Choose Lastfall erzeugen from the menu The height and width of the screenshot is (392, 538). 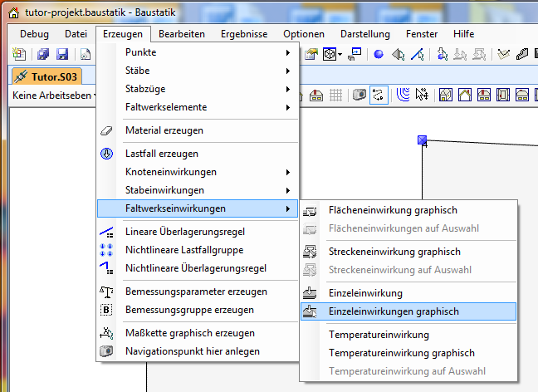point(198,154)
